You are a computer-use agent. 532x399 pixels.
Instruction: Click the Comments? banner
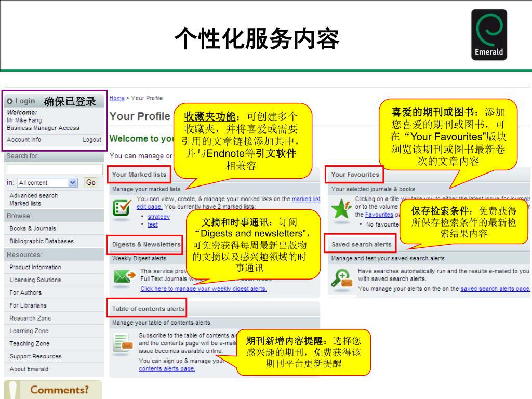[x=53, y=390]
